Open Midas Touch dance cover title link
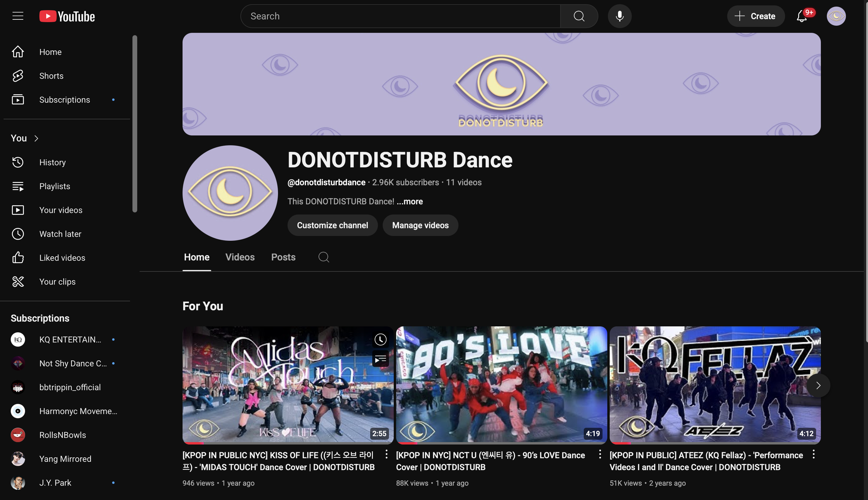 278,461
